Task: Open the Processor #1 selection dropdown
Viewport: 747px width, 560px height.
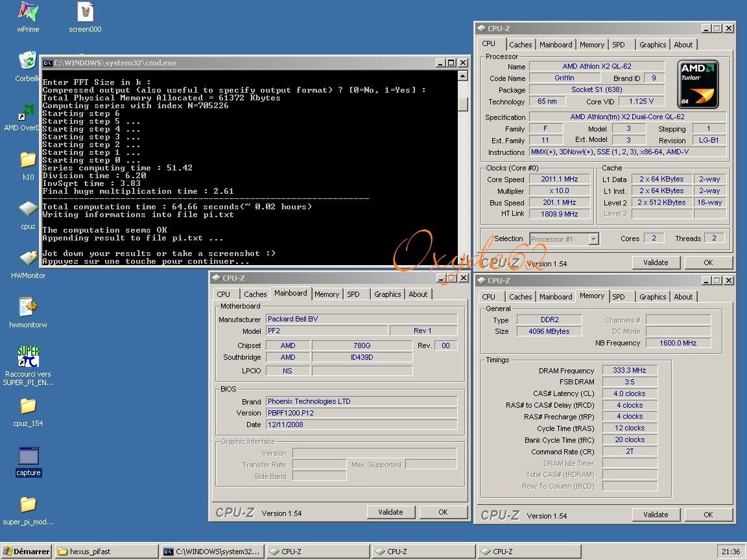Action: point(593,239)
